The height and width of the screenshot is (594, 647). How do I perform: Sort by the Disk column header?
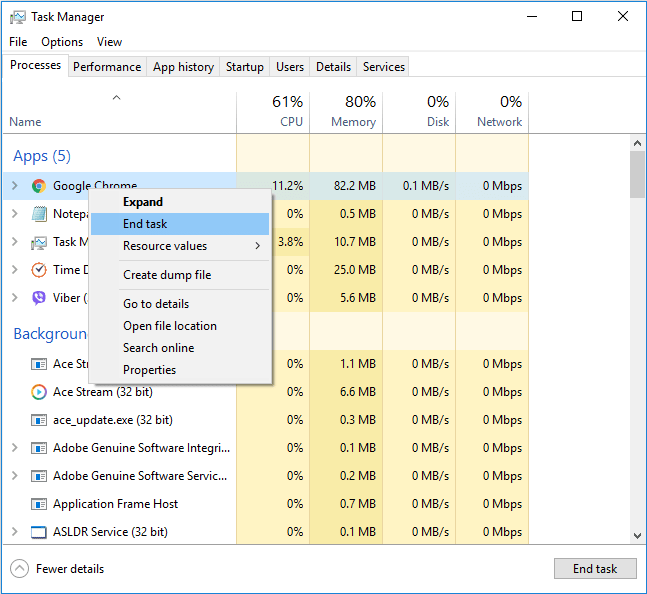pyautogui.click(x=419, y=112)
